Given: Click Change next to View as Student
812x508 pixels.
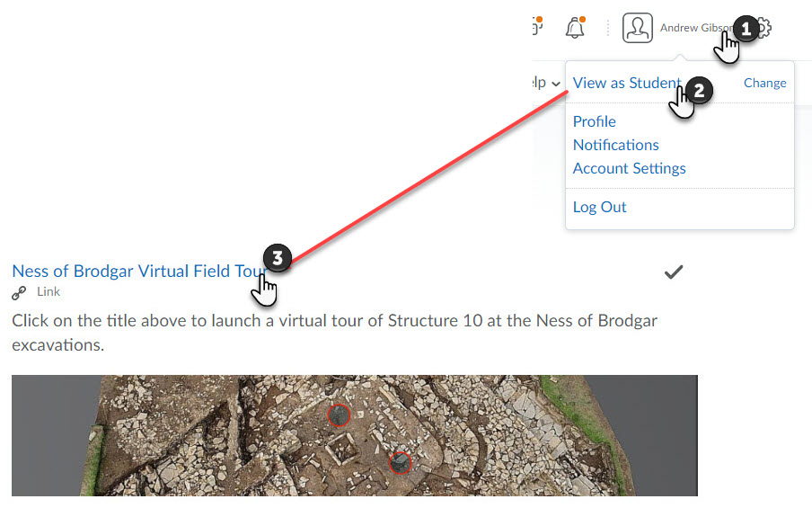Looking at the screenshot, I should [x=765, y=83].
